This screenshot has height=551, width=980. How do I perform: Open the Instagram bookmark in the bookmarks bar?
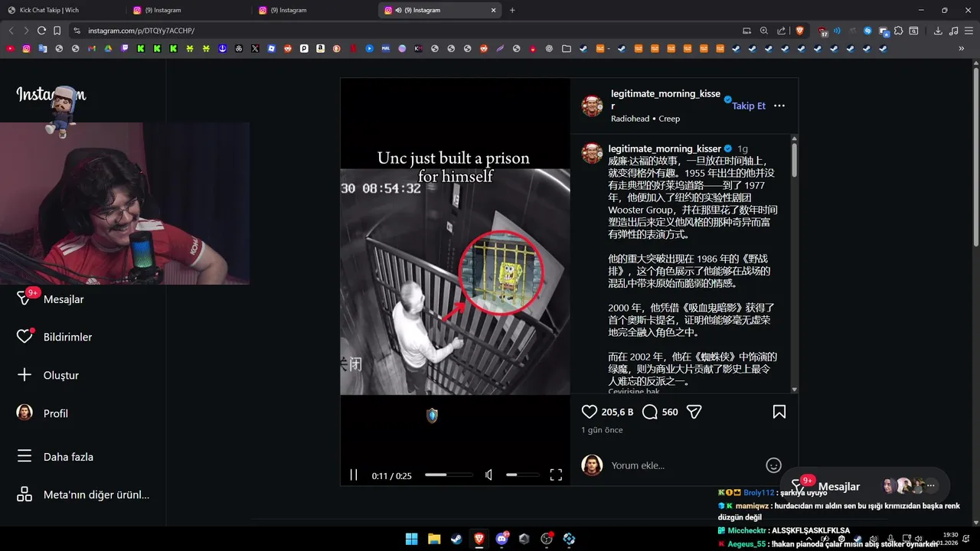[x=26, y=48]
